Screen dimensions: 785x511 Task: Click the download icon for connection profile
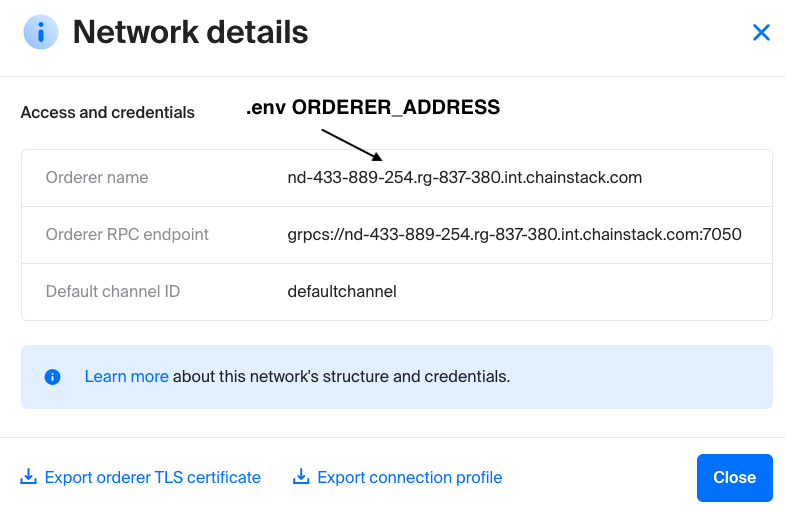pyautogui.click(x=301, y=477)
